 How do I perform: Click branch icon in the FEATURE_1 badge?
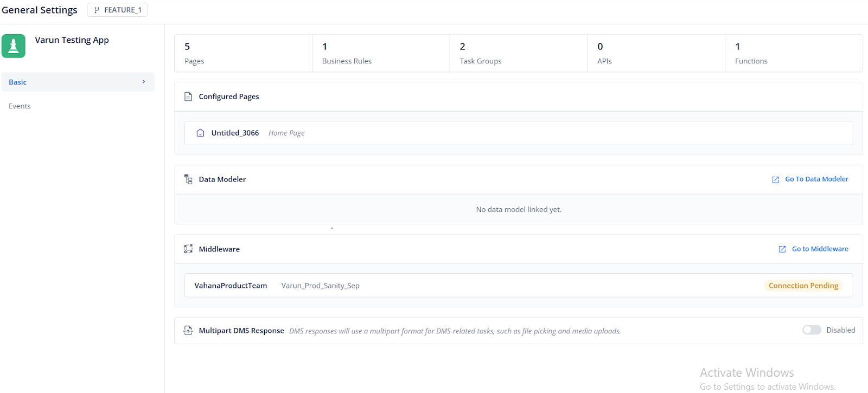click(x=97, y=10)
